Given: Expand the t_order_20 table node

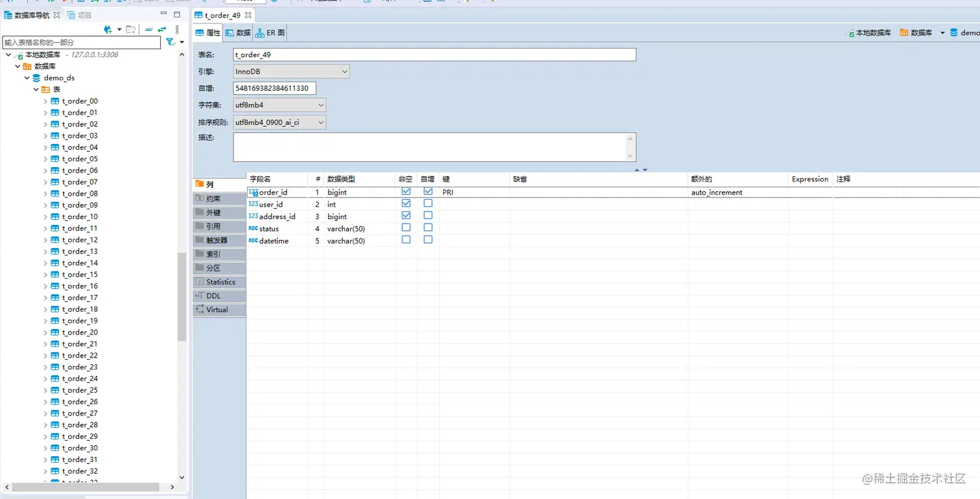Looking at the screenshot, I should click(45, 333).
